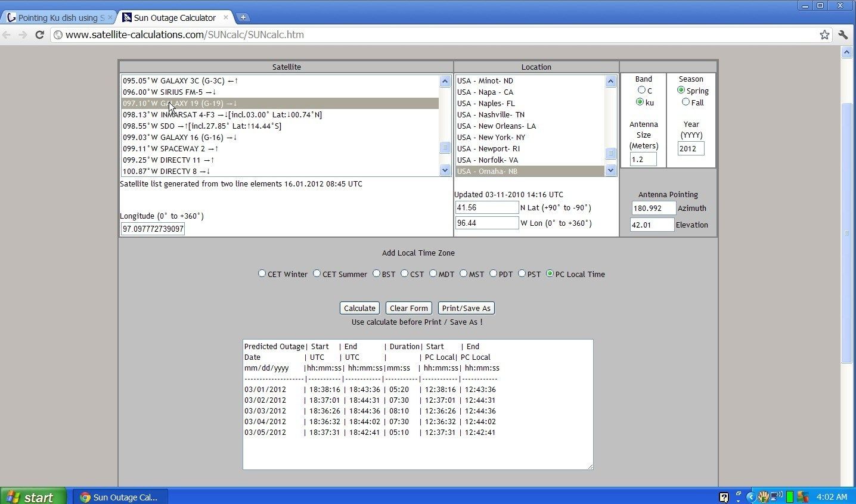The image size is (856, 504).
Task: Select GALAXY 16 (G-16) satellite
Action: pos(280,137)
